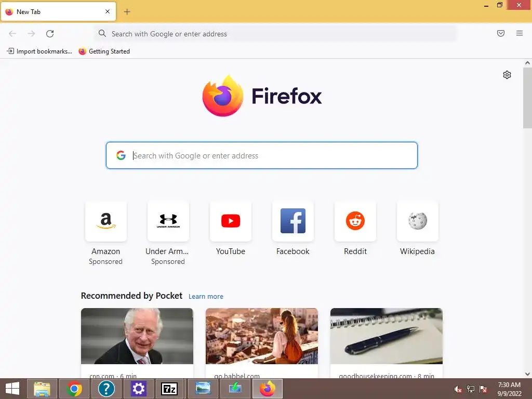Open the Firefox hamburger application menu
Screen dimensions: 532x399
(520, 33)
